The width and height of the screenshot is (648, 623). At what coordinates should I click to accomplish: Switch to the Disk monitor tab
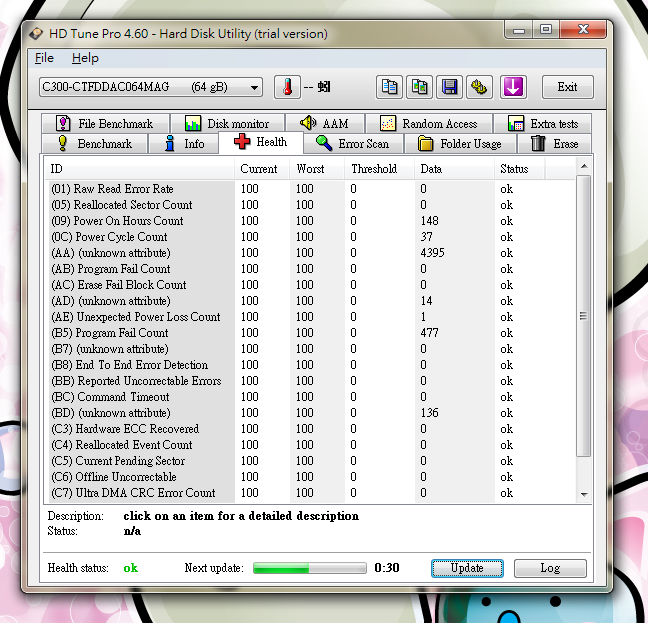227,124
